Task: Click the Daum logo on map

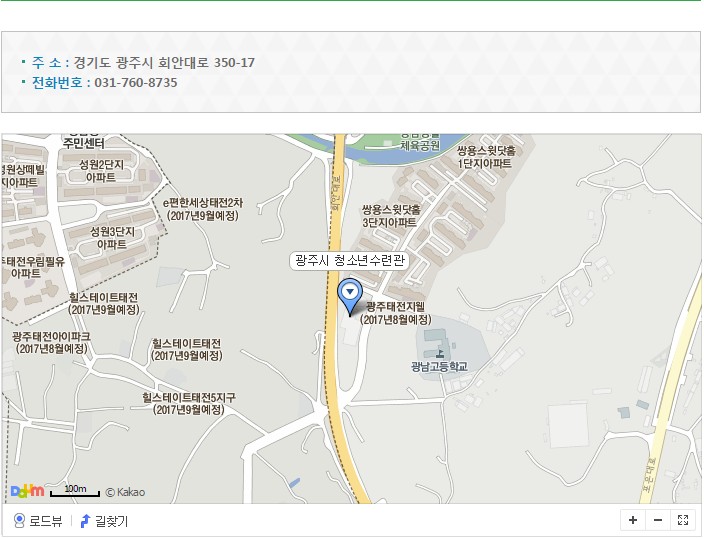Action: tap(27, 491)
